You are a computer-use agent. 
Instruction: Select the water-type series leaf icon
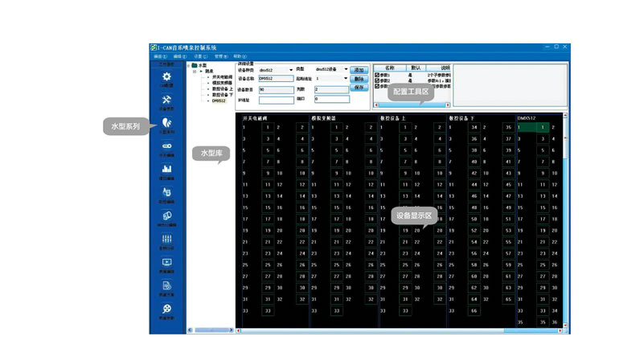click(x=166, y=124)
